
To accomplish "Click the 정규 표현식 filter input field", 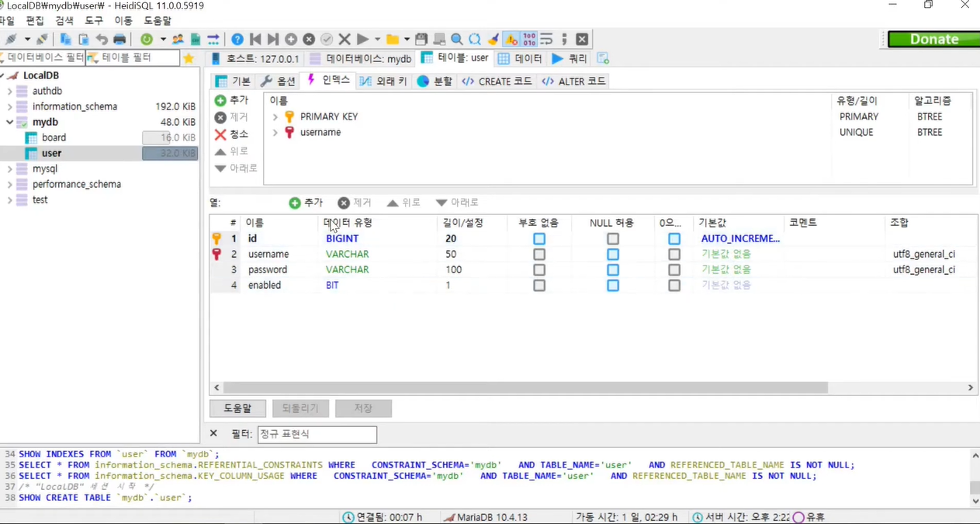I will (317, 434).
